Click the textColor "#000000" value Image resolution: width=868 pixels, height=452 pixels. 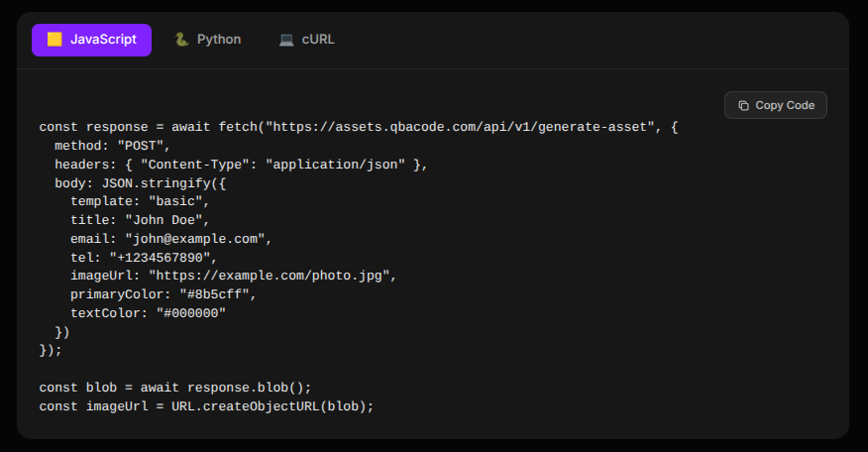190,313
